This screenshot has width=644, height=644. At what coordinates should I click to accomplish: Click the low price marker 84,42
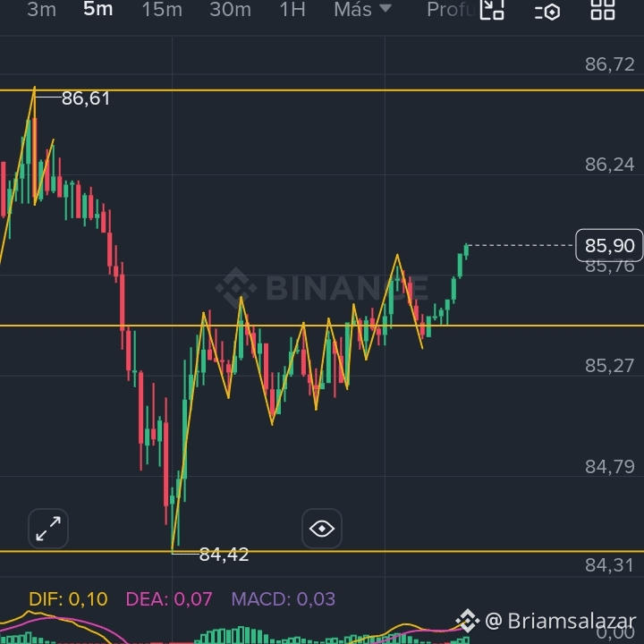coord(224,555)
